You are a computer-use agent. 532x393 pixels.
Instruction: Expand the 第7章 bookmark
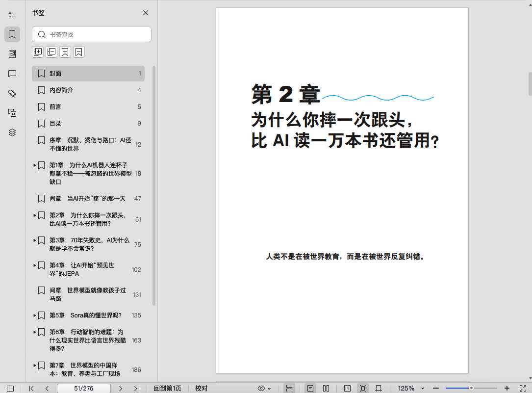(35, 366)
